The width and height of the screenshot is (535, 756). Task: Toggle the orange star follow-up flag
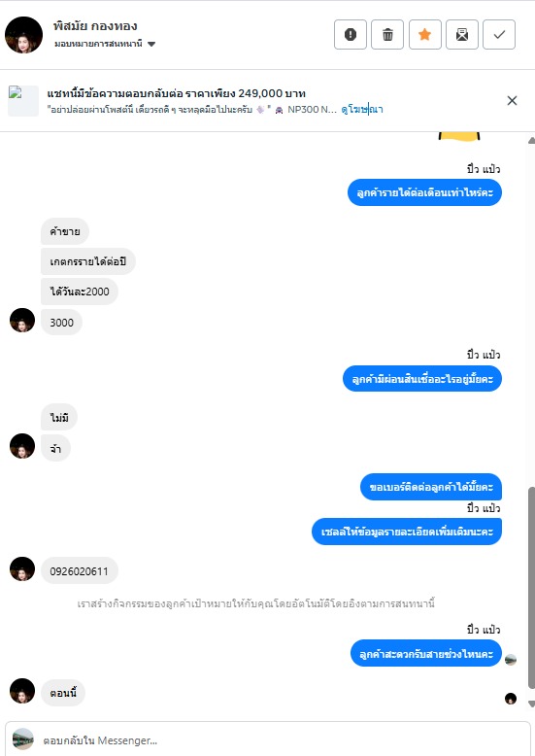click(x=425, y=34)
